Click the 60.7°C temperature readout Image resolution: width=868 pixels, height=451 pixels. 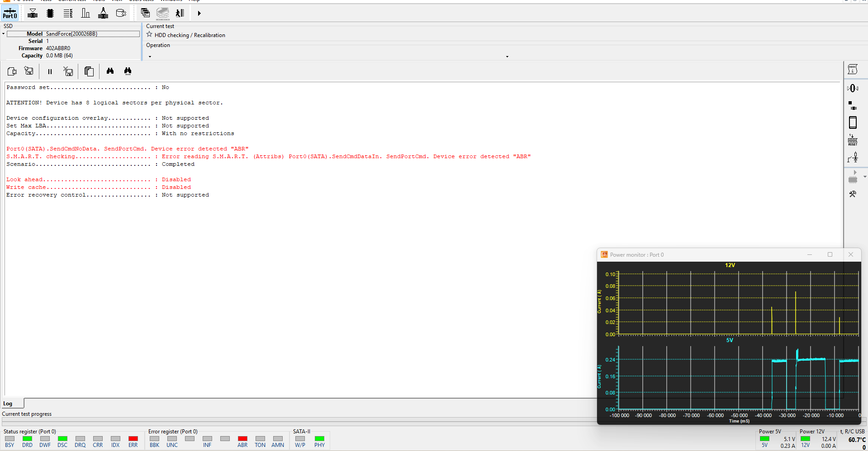[x=857, y=440]
